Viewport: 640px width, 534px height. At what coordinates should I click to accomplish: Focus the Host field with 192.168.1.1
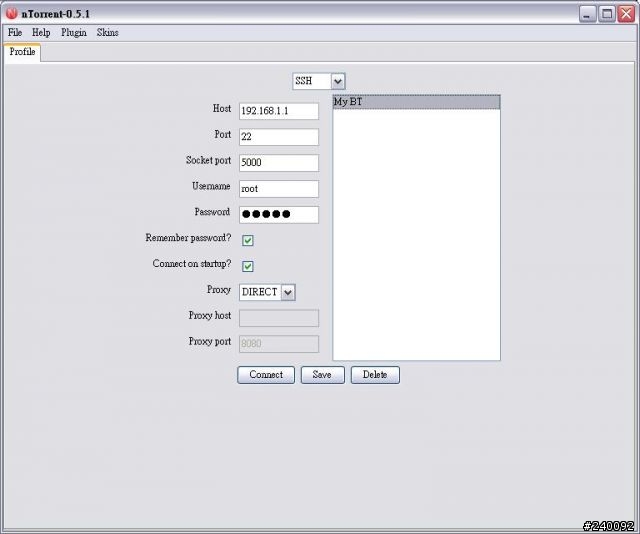click(x=279, y=111)
